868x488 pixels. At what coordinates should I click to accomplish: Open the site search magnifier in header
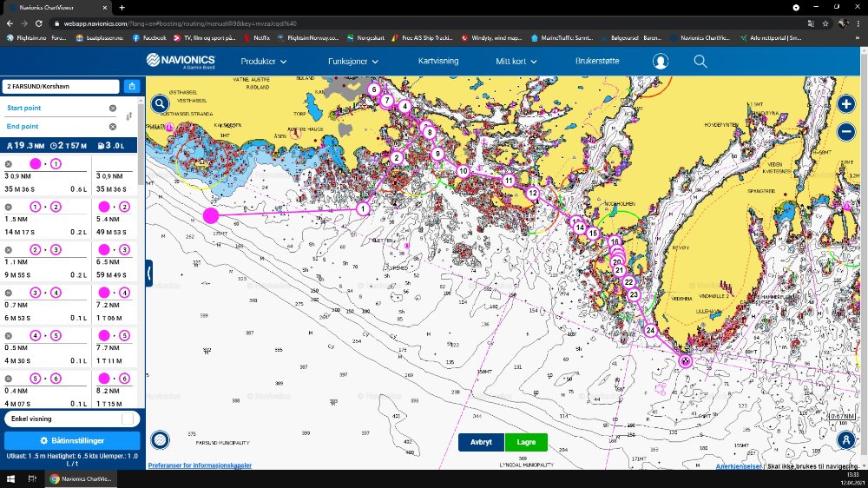(x=700, y=61)
